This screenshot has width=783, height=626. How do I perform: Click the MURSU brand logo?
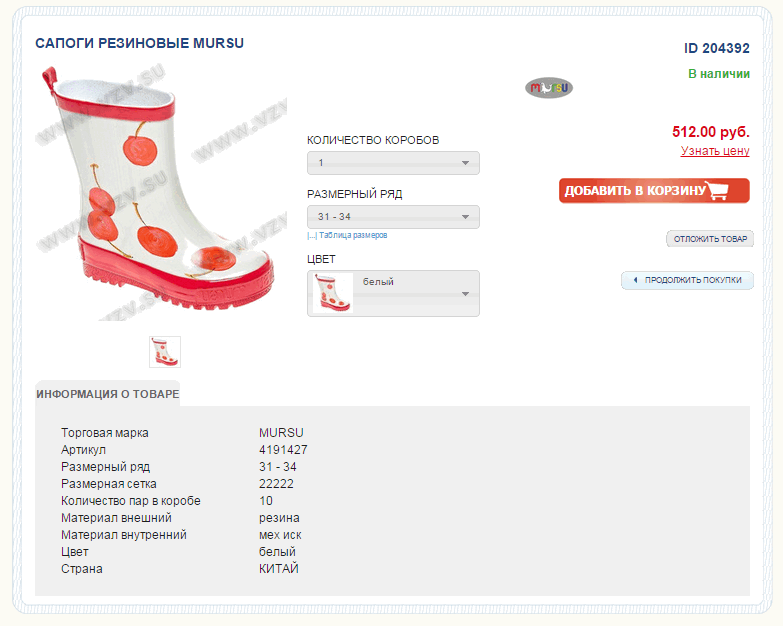(549, 88)
